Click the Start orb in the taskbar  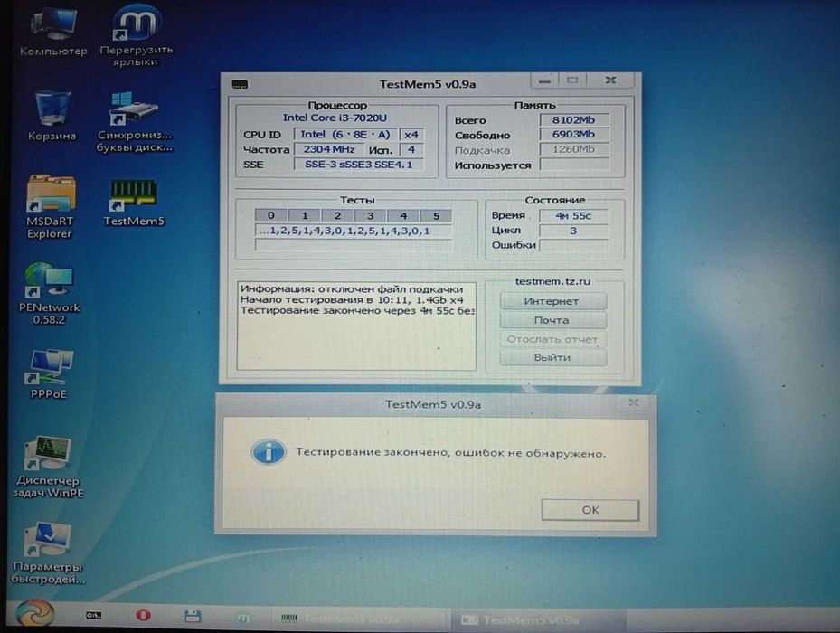[x=34, y=613]
